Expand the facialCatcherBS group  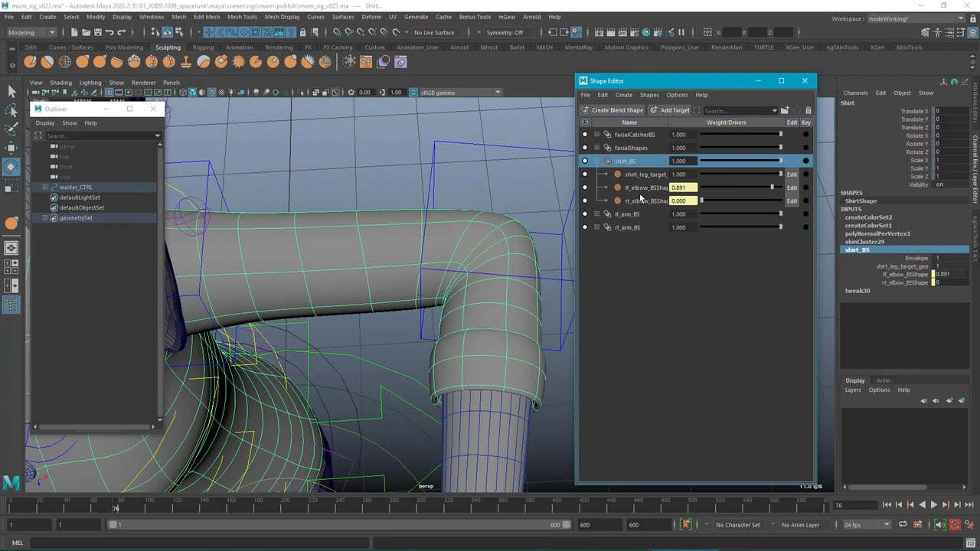[x=596, y=135]
